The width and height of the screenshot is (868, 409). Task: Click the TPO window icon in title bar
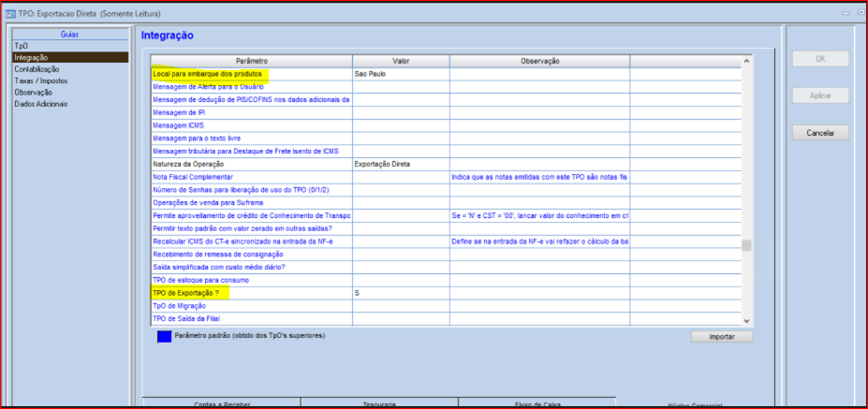[10, 15]
